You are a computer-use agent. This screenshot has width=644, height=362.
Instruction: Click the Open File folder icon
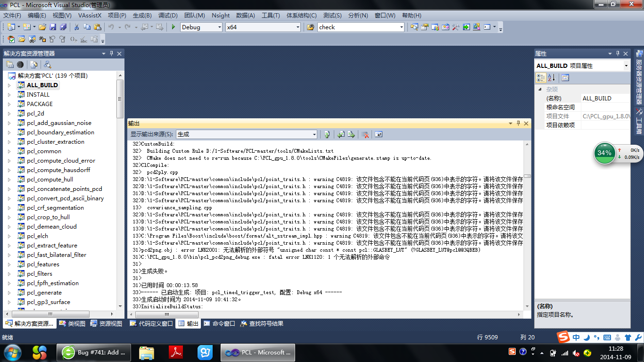click(x=42, y=27)
